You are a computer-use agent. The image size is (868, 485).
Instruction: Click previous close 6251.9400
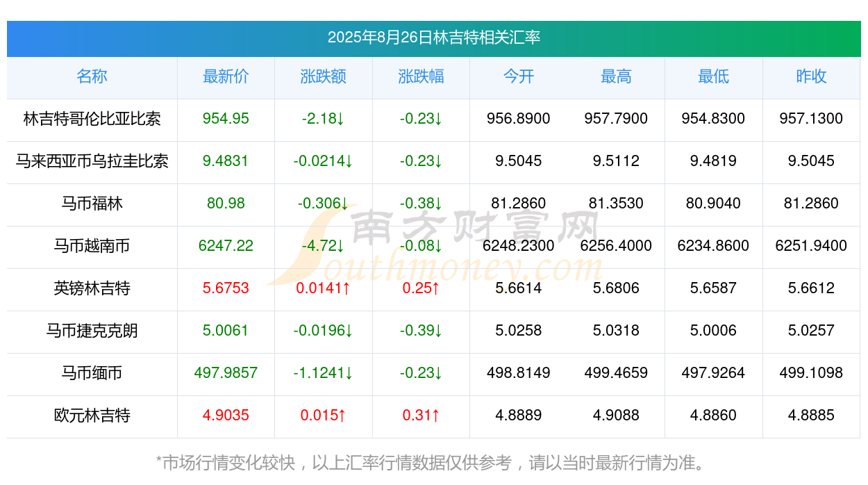811,246
